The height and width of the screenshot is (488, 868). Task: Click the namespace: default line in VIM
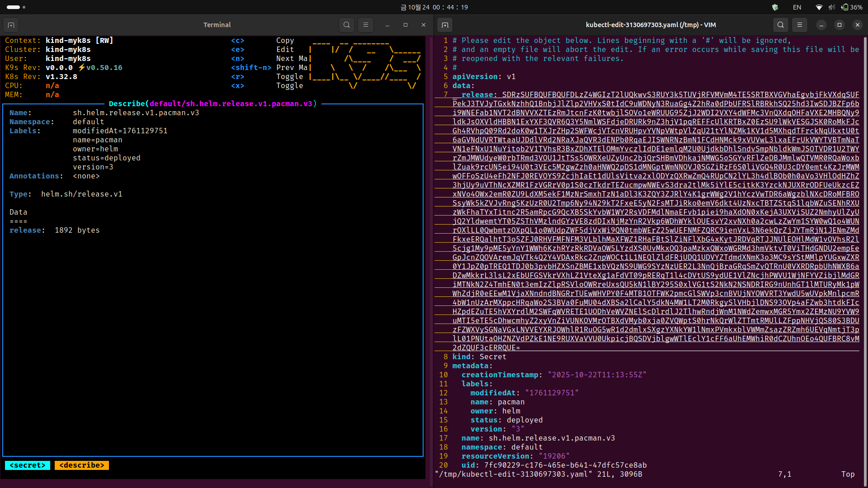[x=502, y=447]
